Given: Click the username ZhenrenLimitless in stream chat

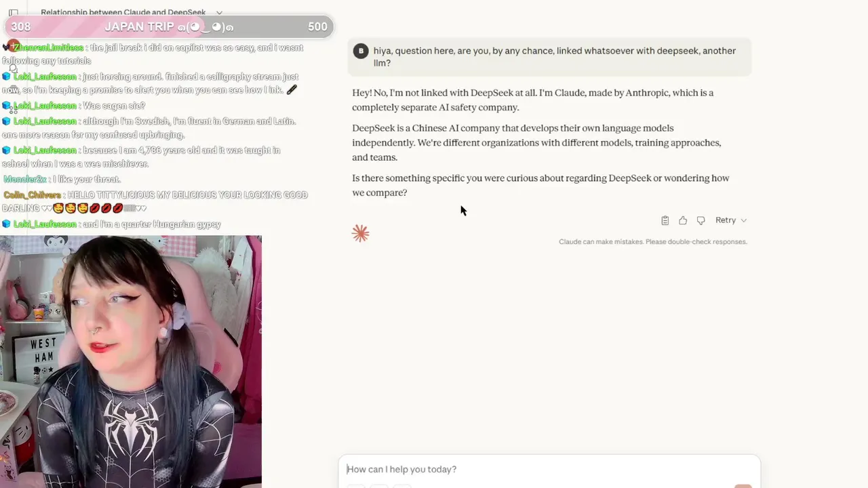Looking at the screenshot, I should [x=48, y=47].
